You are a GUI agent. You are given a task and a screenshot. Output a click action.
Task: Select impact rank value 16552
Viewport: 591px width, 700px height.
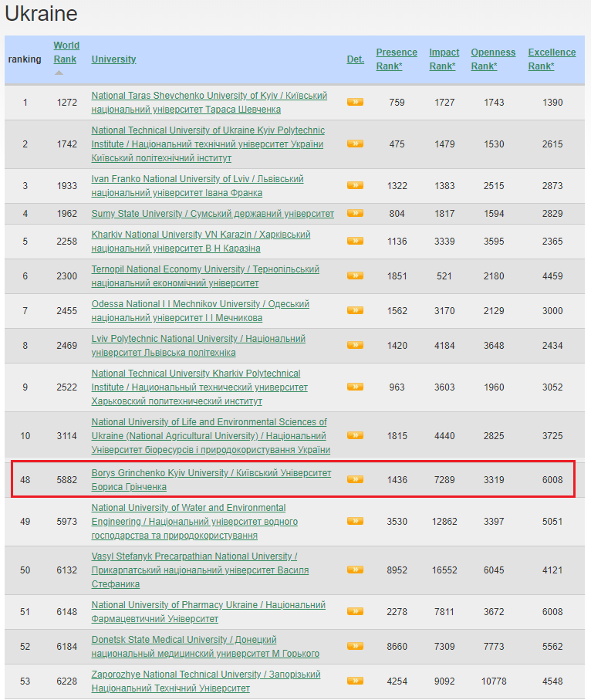coord(444,570)
